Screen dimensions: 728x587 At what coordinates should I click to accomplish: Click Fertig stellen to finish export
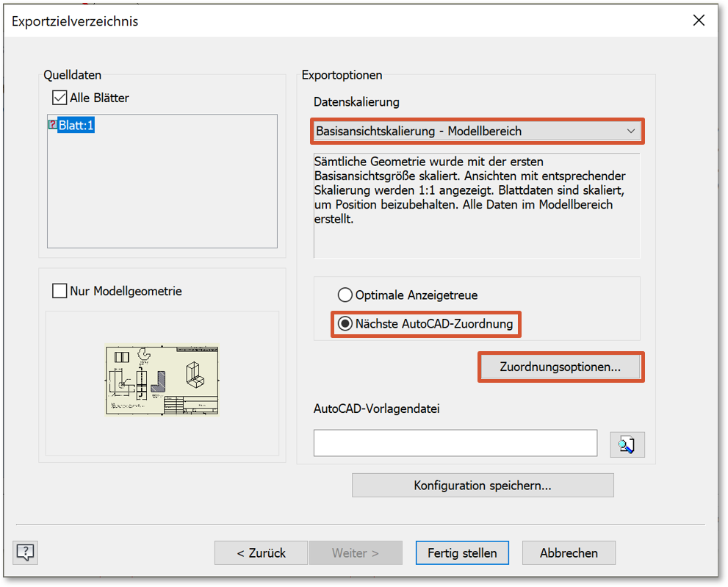(x=462, y=552)
